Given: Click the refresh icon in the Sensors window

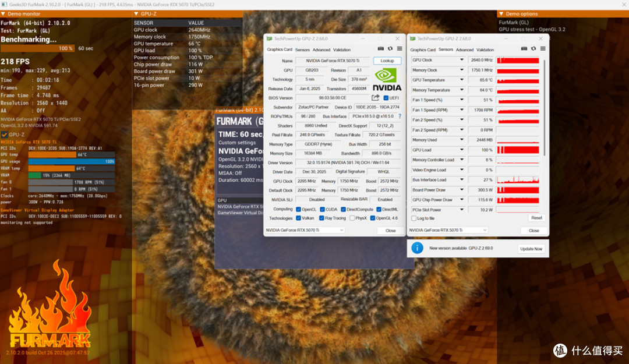Looking at the screenshot, I should pos(533,48).
